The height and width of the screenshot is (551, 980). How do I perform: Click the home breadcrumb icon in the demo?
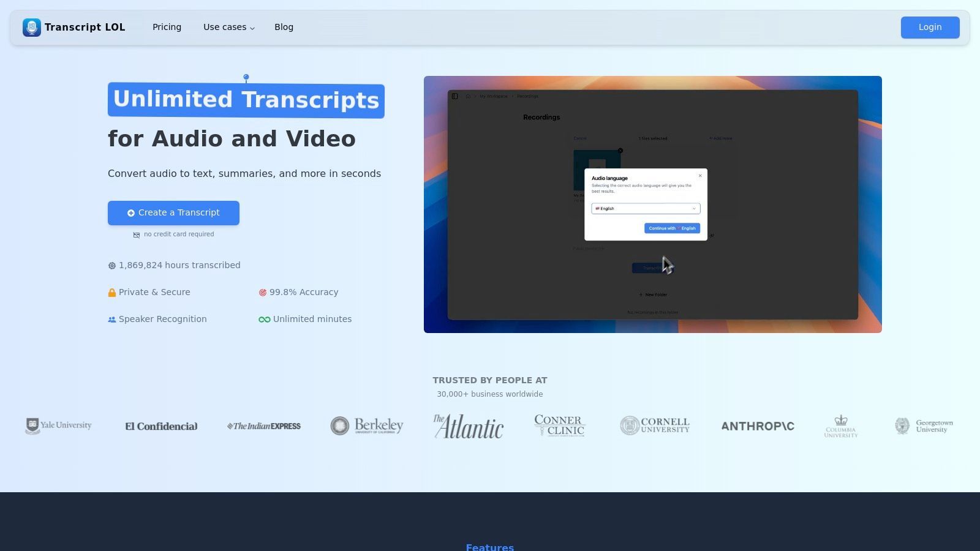pyautogui.click(x=468, y=96)
